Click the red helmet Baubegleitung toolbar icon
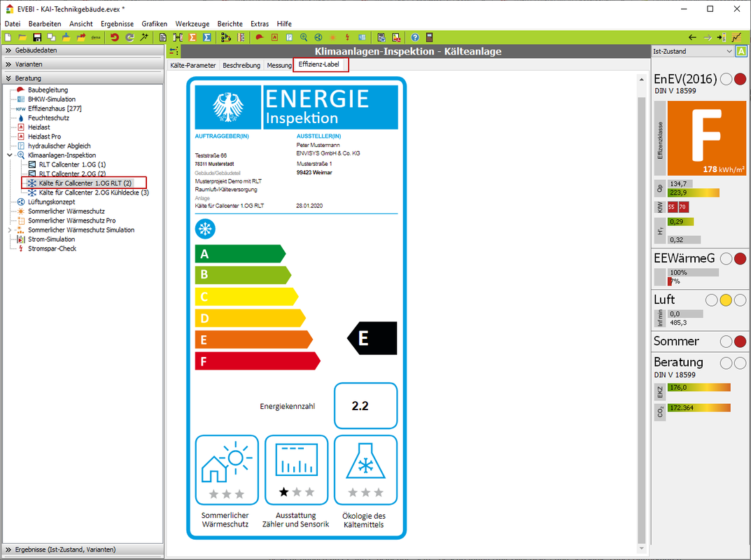 click(260, 37)
